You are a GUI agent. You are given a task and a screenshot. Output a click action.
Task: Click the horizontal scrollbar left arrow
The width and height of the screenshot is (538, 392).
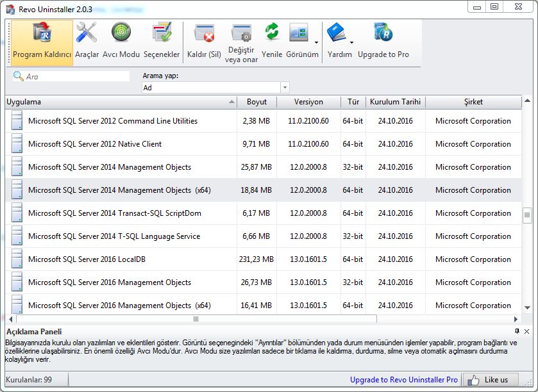[x=11, y=319]
